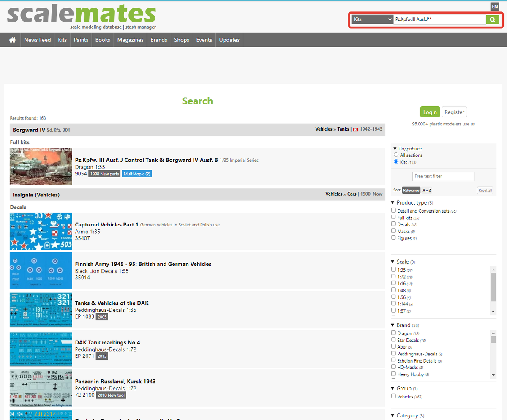The image size is (507, 420).
Task: Select the All sections radio option
Action: [396, 155]
